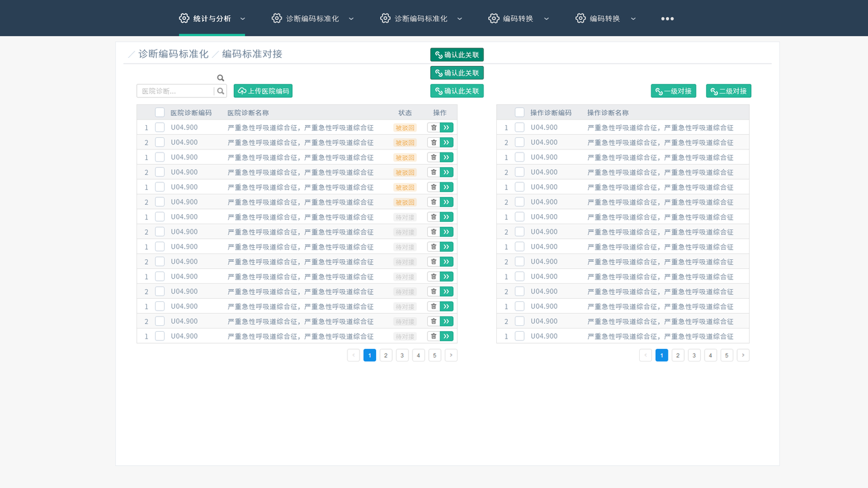Check the last row checkbox in 操作诊断 table

(x=519, y=336)
